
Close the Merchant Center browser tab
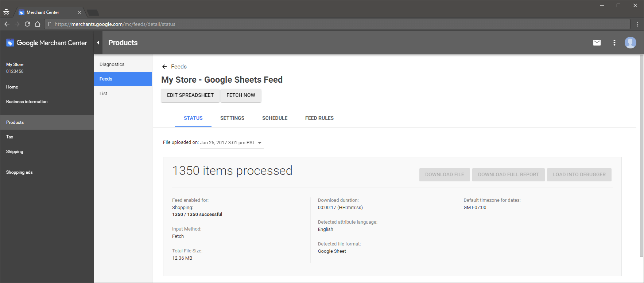click(79, 12)
